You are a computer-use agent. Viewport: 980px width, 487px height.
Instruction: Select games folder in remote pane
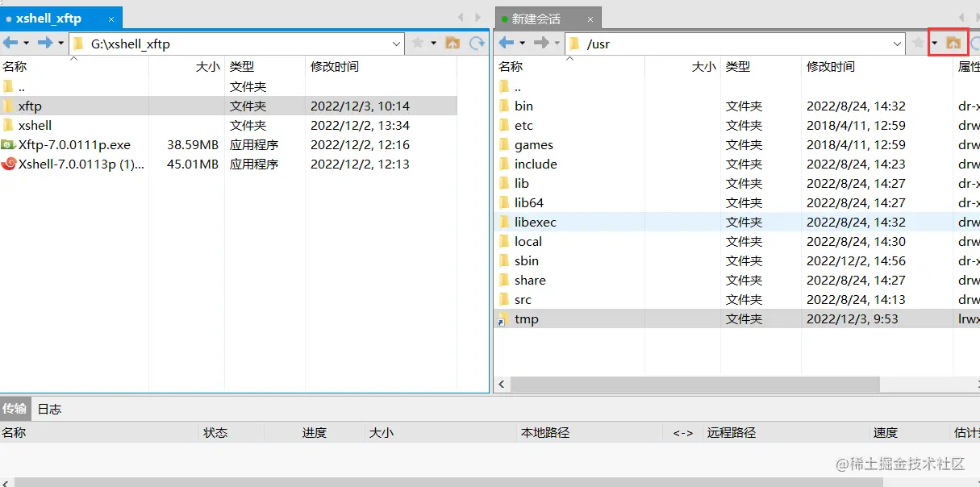coord(737,144)
